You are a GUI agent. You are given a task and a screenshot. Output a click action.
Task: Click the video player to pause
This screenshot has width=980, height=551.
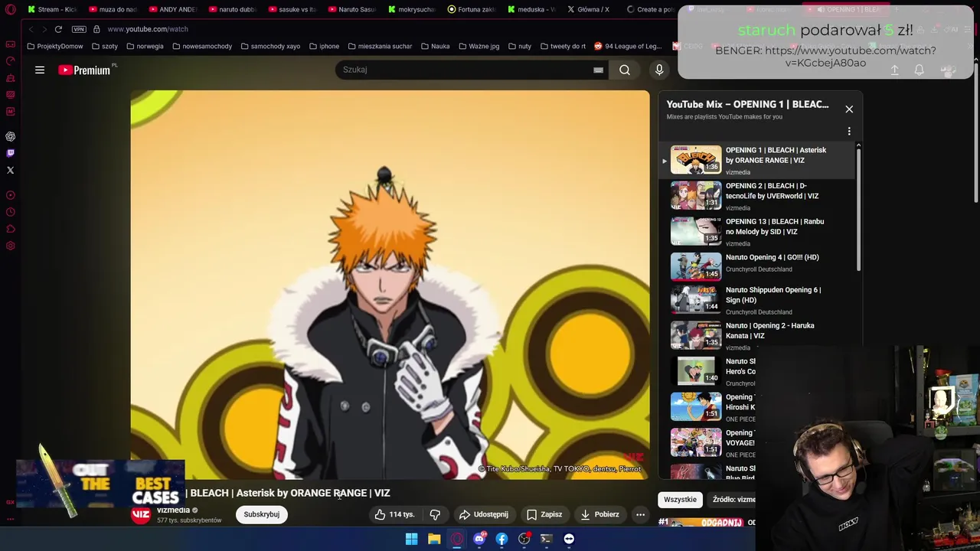(390, 285)
